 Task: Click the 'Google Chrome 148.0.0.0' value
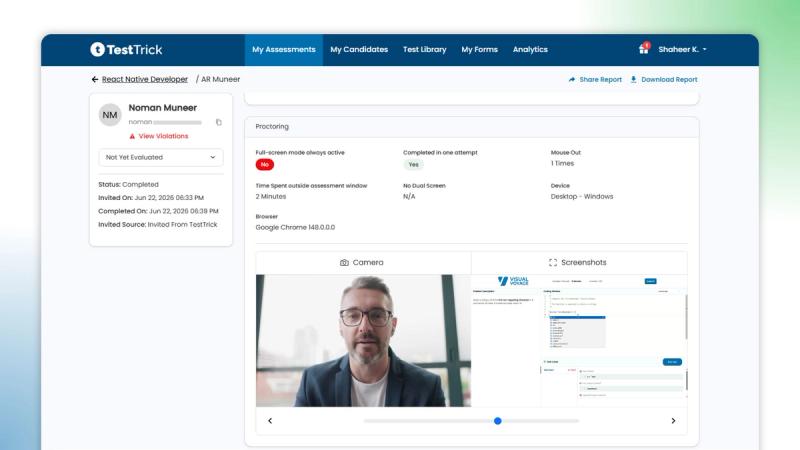click(x=295, y=228)
